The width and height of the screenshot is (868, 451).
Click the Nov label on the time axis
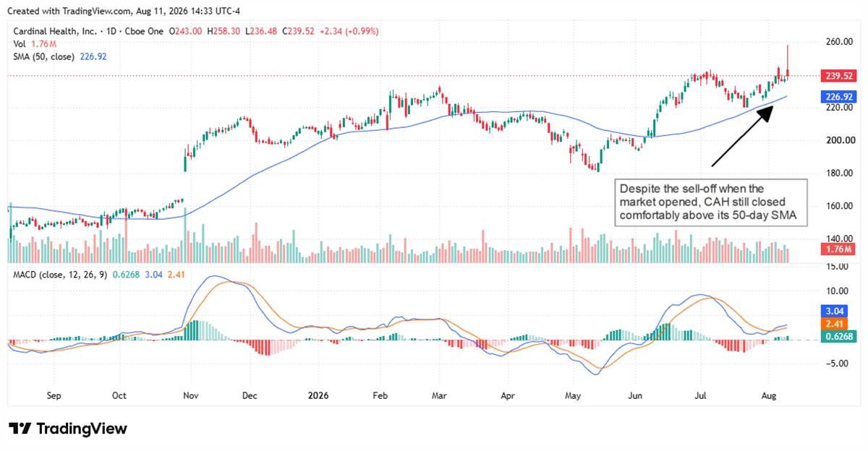(190, 396)
